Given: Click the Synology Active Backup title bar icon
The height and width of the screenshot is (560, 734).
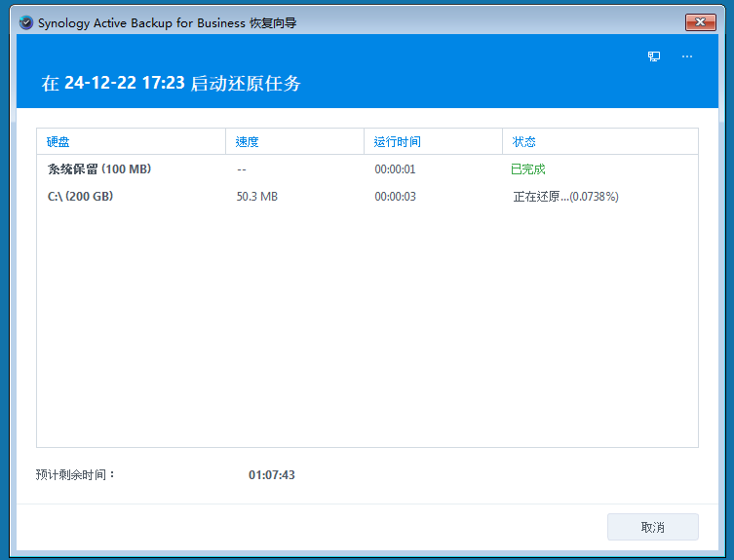Looking at the screenshot, I should point(26,22).
